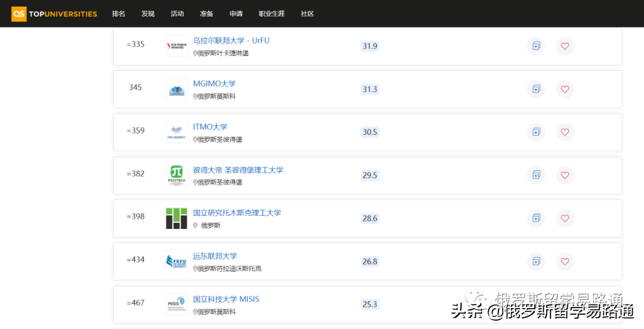Screen dimensions: 644x329
Task: Click the FEFU logo
Action: pyautogui.click(x=177, y=262)
